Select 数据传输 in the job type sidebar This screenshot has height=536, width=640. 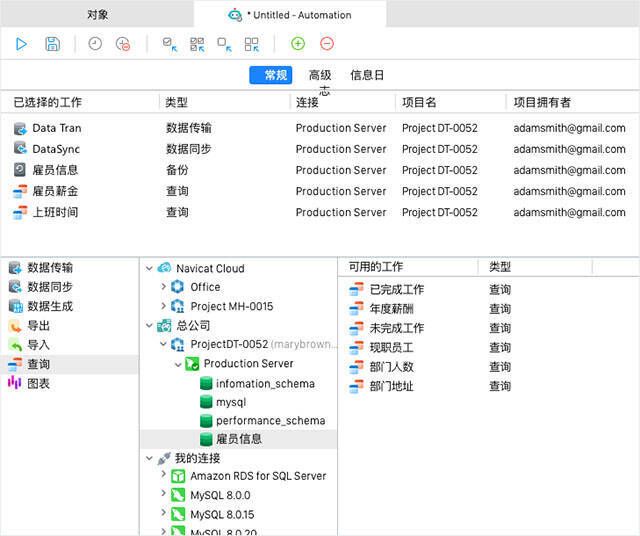[x=50, y=268]
